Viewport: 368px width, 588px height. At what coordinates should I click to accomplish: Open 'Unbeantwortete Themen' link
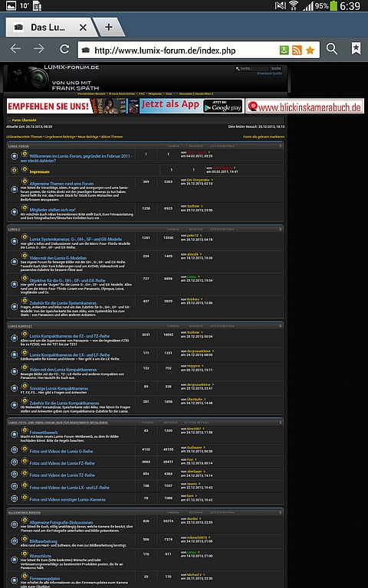[x=25, y=137]
